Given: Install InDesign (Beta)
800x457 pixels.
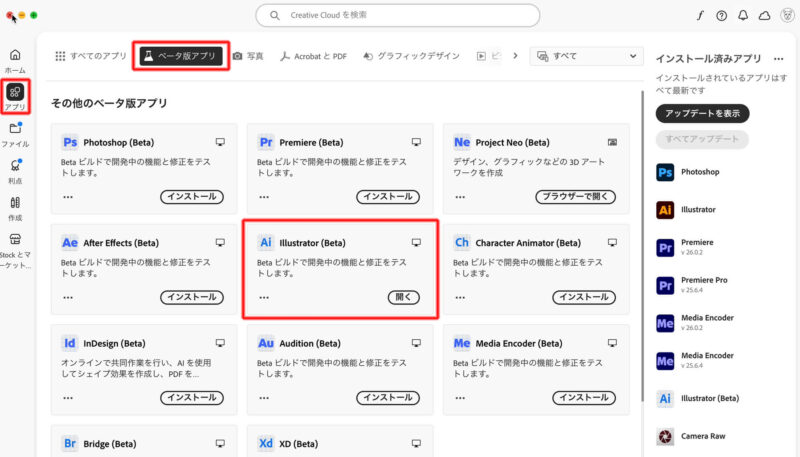Looking at the screenshot, I should (x=192, y=398).
